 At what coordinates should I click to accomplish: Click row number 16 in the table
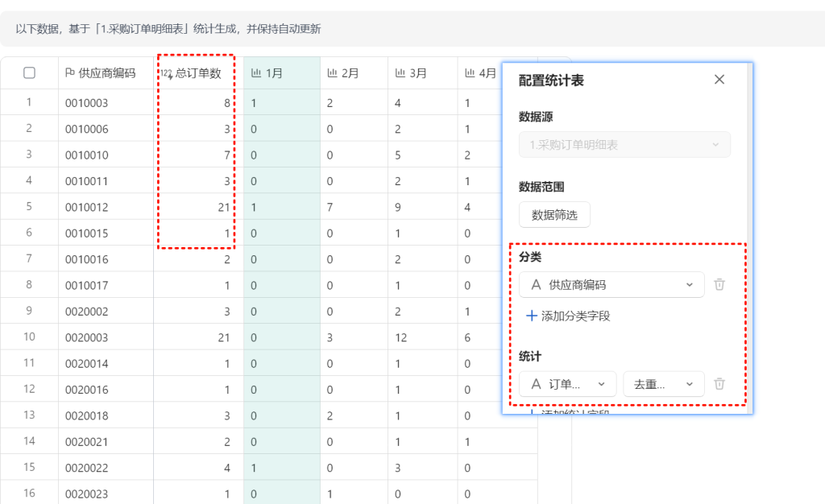(30, 493)
